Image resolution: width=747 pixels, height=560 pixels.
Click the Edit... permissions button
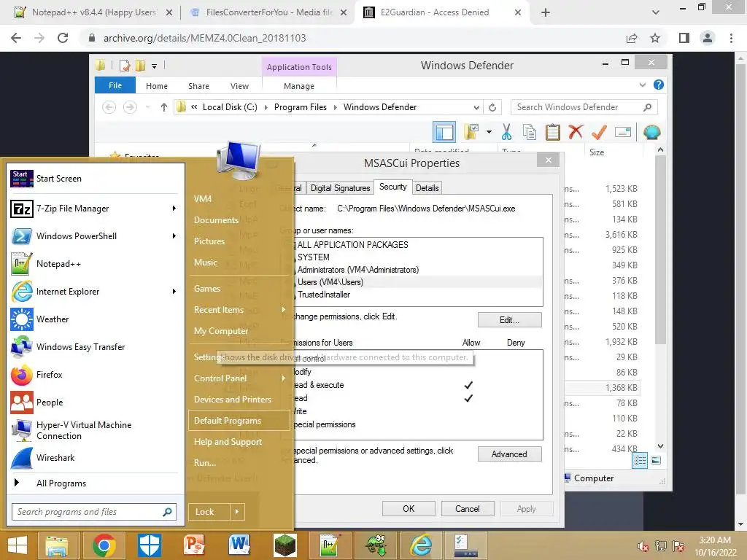point(509,320)
